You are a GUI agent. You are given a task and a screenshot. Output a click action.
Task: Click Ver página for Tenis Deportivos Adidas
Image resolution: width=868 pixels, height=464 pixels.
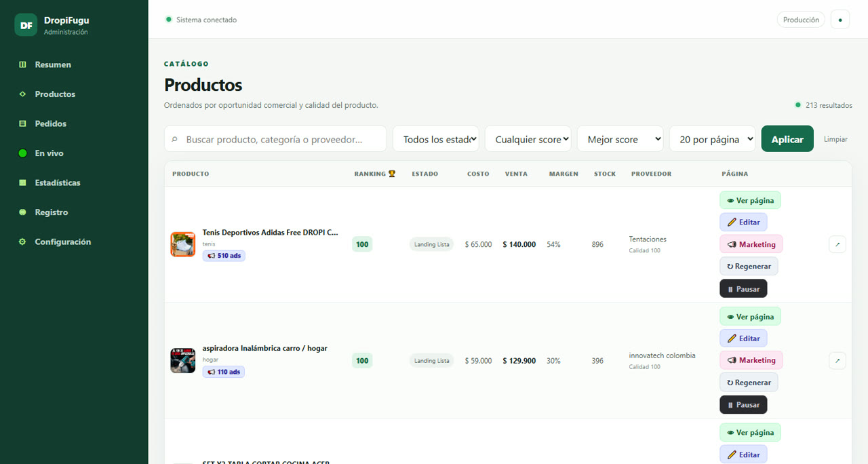tap(750, 201)
